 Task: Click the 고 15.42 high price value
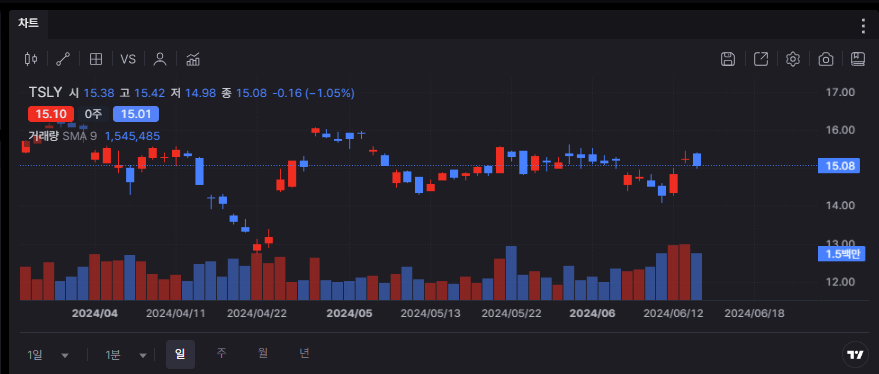[x=142, y=93]
